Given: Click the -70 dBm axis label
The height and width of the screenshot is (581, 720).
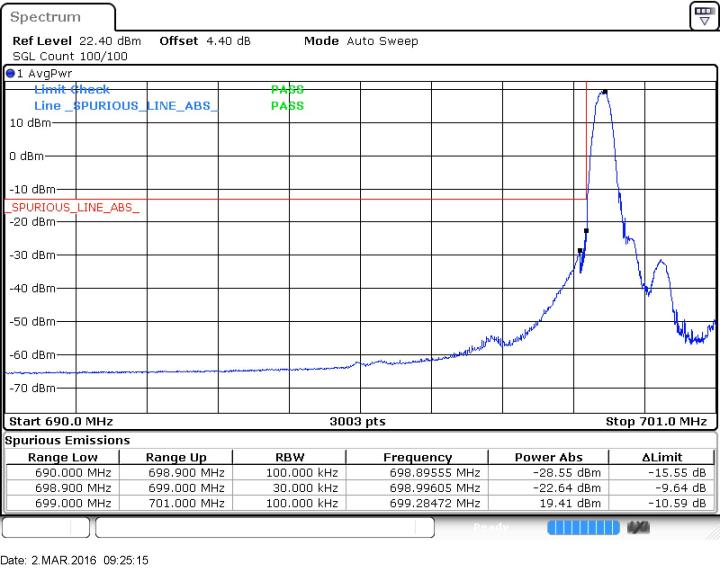Looking at the screenshot, I should click(33, 388).
